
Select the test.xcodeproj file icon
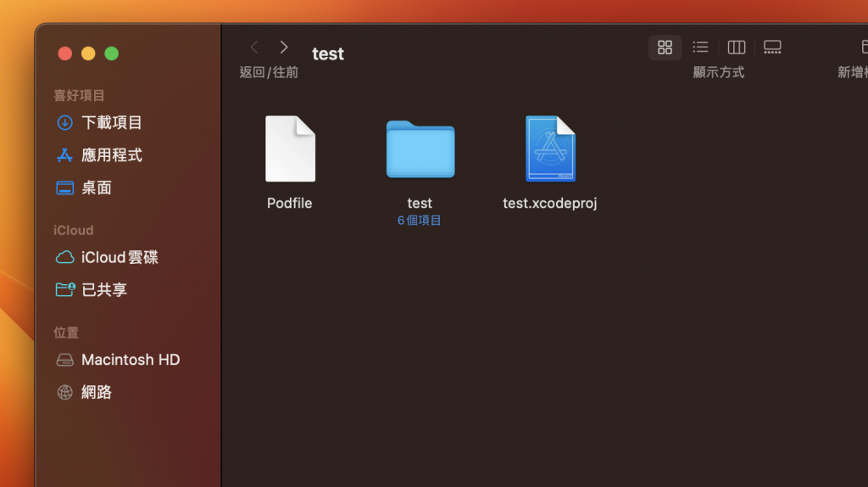[550, 148]
